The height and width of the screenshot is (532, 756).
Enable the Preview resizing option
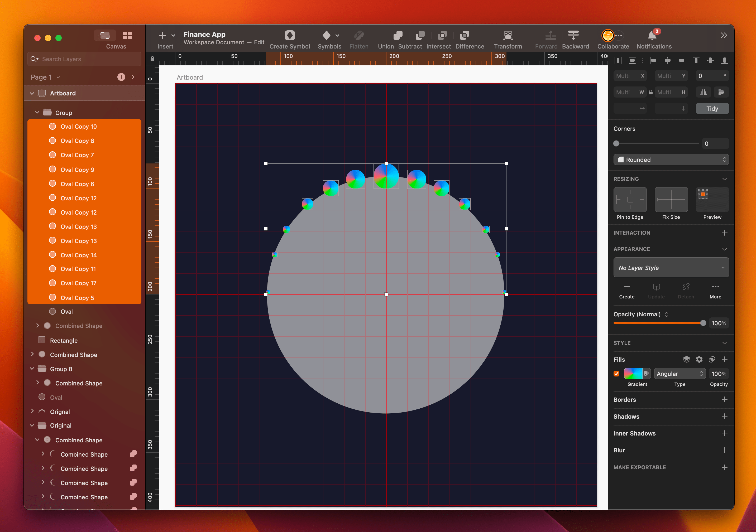(712, 200)
